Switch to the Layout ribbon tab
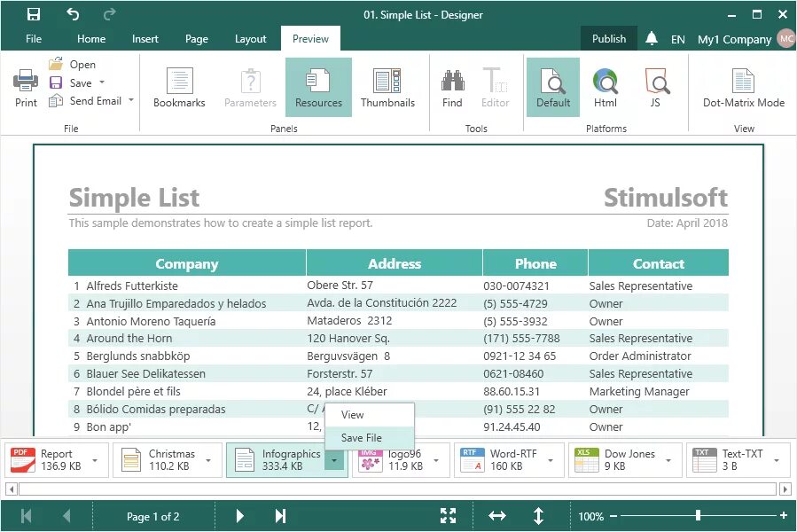This screenshot has height=532, width=797. click(250, 39)
